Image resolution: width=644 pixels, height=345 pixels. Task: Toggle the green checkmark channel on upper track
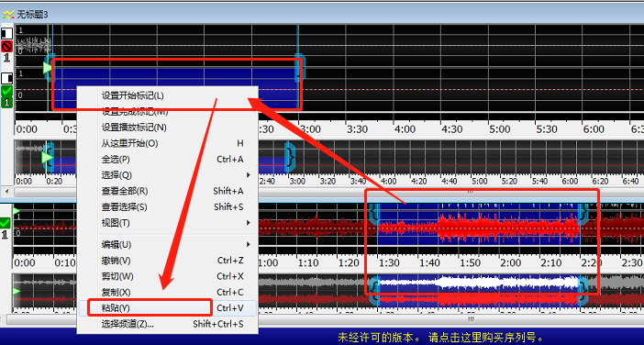6,92
